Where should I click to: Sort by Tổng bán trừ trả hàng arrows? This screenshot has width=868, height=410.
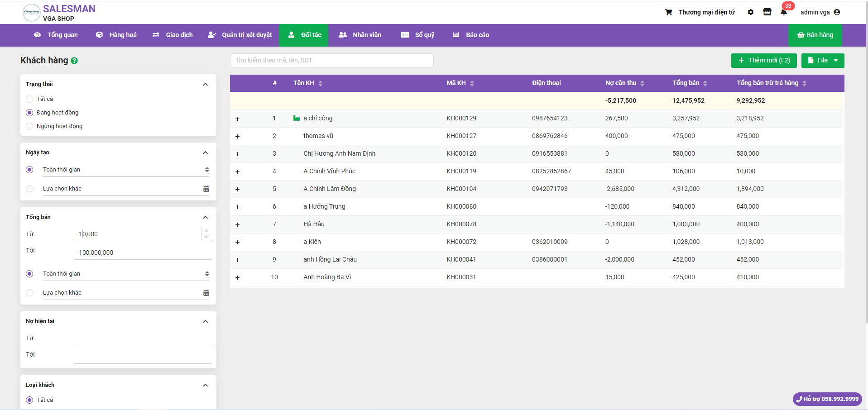pyautogui.click(x=804, y=83)
